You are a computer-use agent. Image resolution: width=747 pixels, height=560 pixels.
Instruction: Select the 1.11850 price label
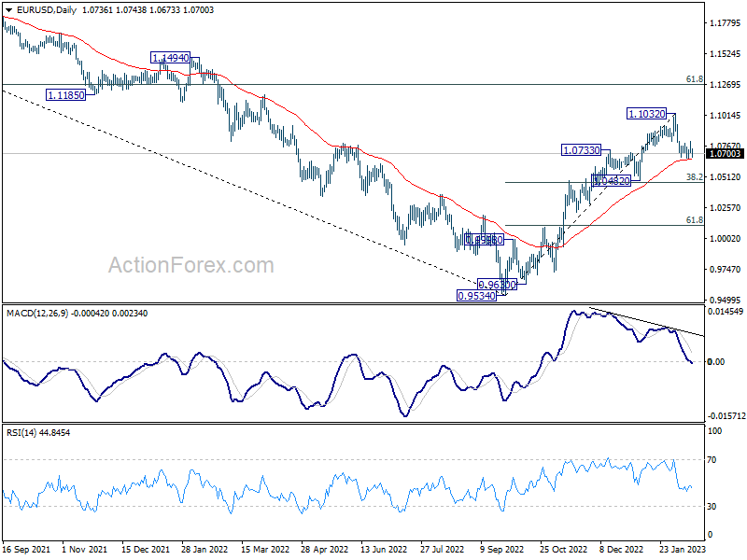pyautogui.click(x=65, y=95)
